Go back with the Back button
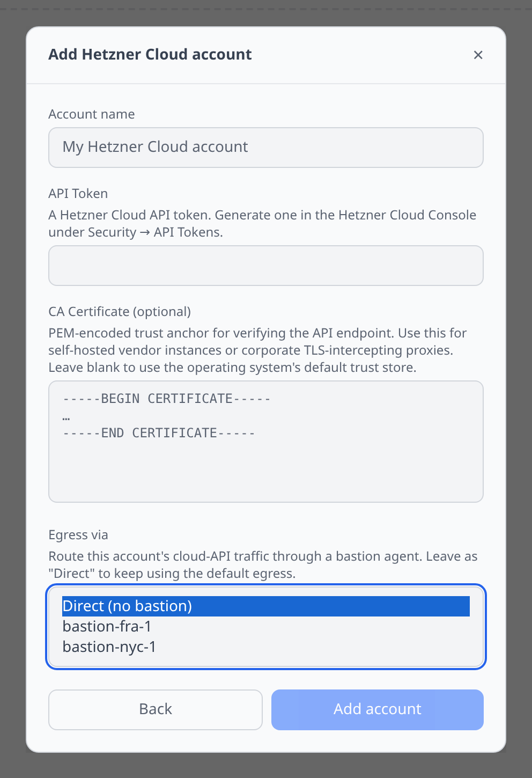 click(156, 710)
